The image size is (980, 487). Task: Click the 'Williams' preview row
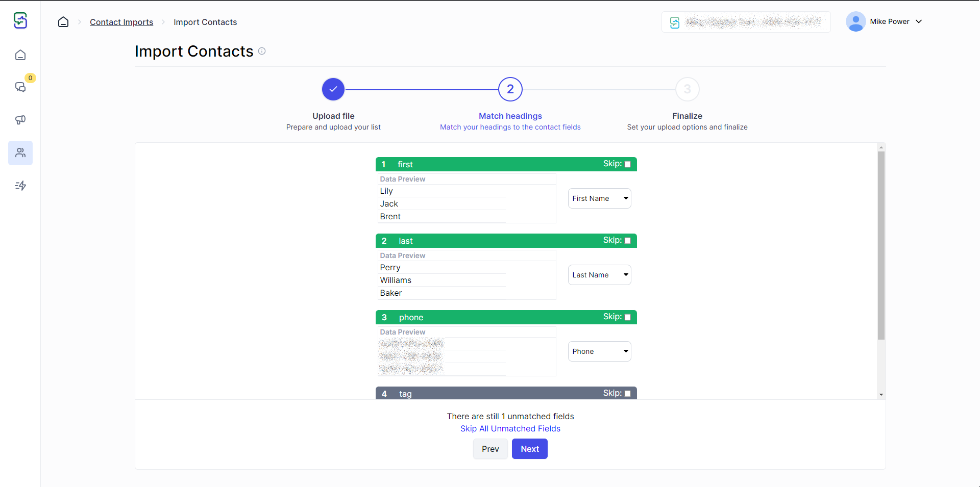442,280
